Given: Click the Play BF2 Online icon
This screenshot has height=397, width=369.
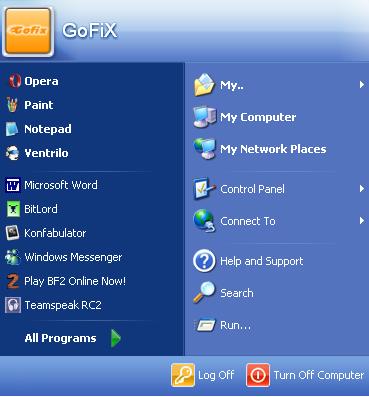Looking at the screenshot, I should click(x=13, y=281).
